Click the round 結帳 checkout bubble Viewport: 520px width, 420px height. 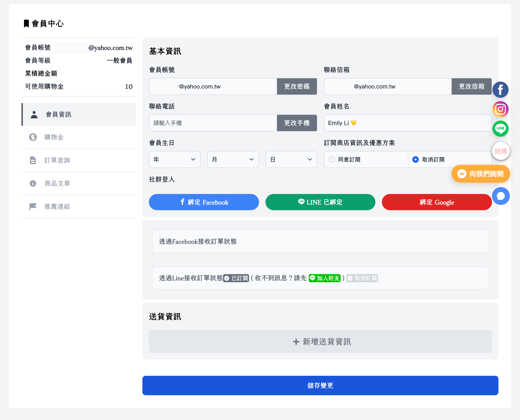pos(501,151)
